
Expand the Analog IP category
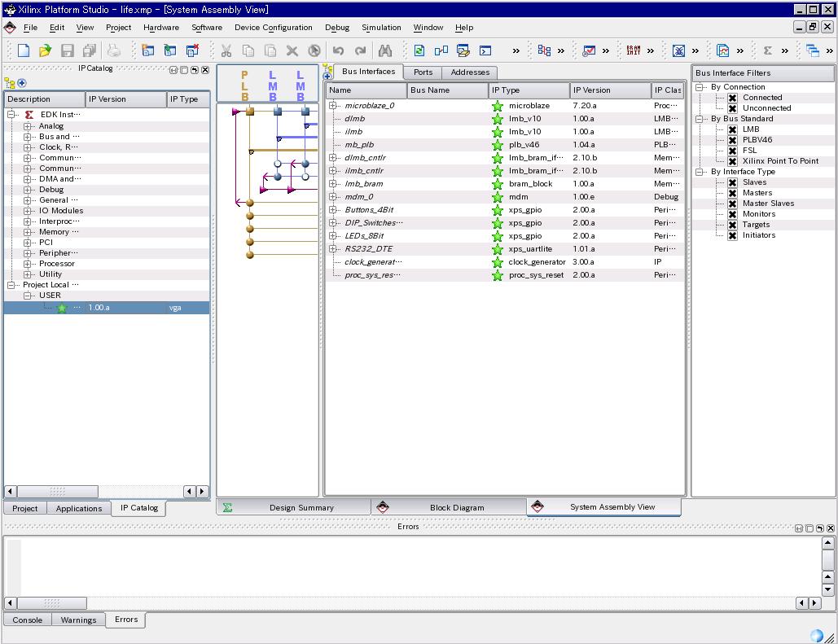tap(27, 126)
